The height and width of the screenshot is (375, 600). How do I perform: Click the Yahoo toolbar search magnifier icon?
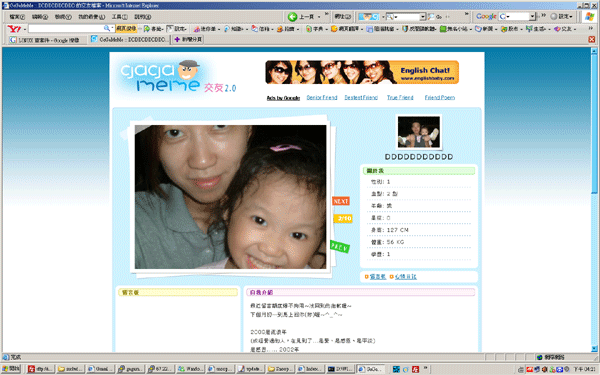[107, 28]
